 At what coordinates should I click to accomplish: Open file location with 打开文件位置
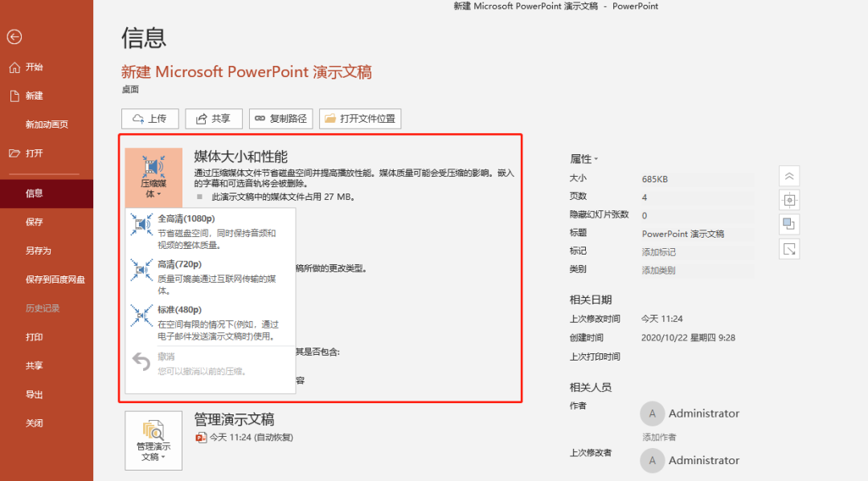pyautogui.click(x=360, y=119)
